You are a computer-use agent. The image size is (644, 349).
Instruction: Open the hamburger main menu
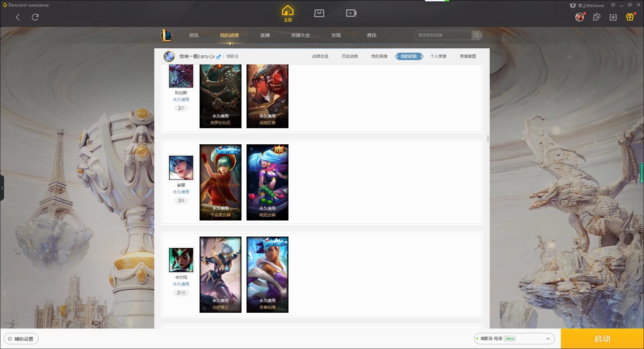point(613,5)
